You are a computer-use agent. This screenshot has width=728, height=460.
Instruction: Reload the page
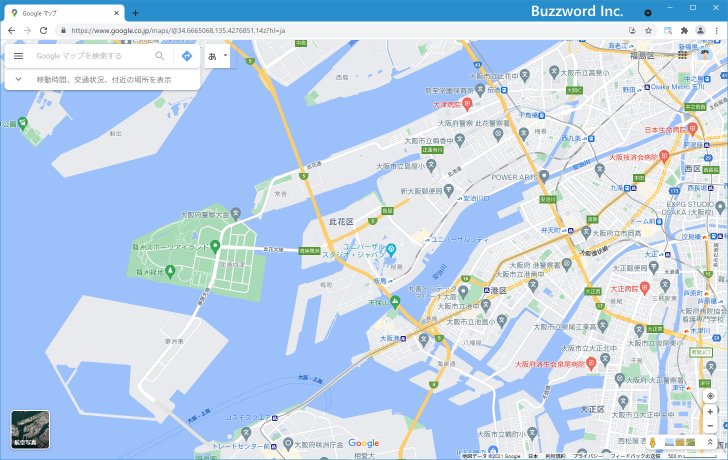44,31
